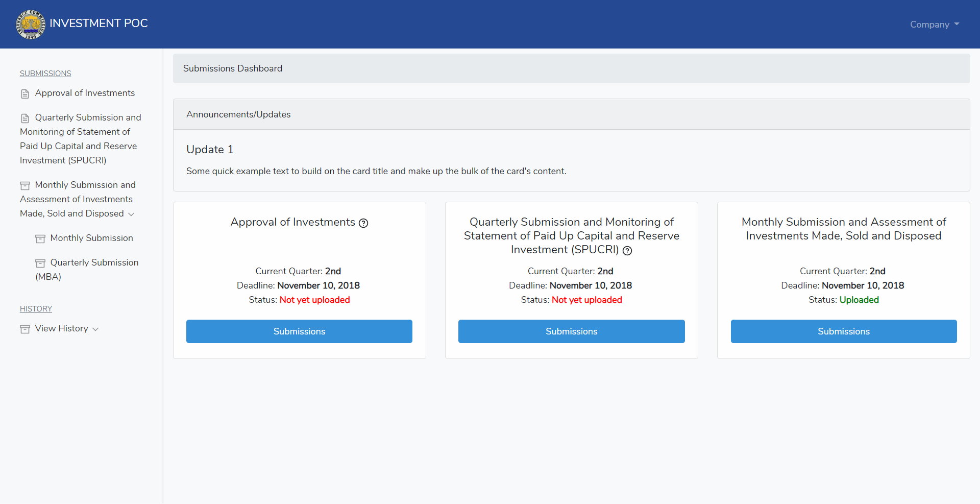980x504 pixels.
Task: Click the Deadline date in Approval of Investments card
Action: (318, 285)
